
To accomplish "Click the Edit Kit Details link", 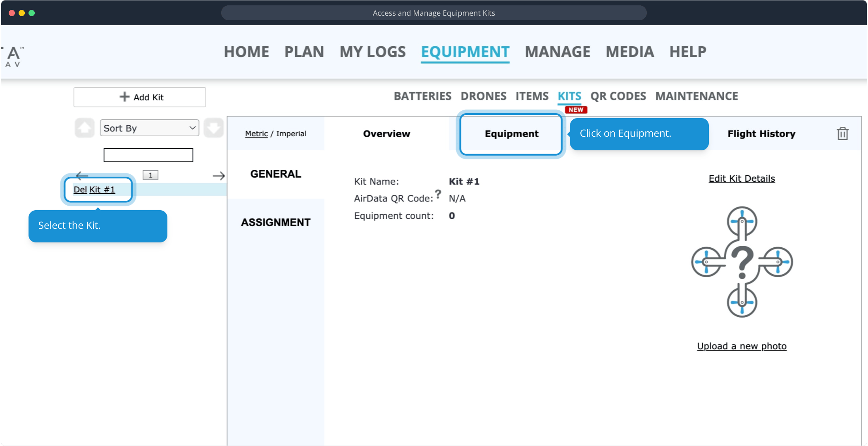I will point(742,178).
